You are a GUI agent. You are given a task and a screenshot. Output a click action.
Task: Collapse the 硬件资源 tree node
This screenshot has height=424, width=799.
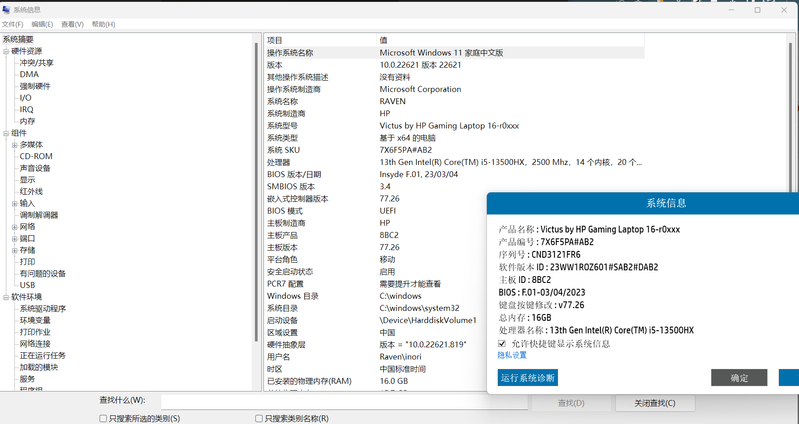(x=6, y=51)
